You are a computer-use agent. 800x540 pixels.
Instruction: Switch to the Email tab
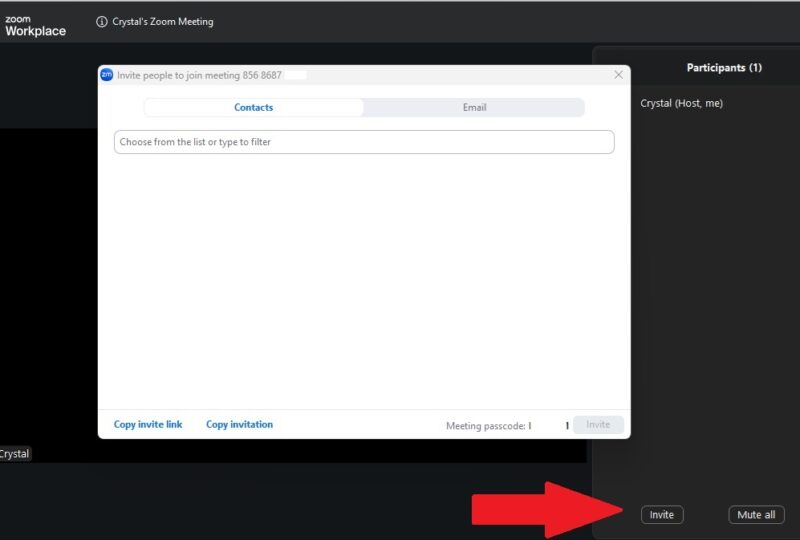click(474, 107)
